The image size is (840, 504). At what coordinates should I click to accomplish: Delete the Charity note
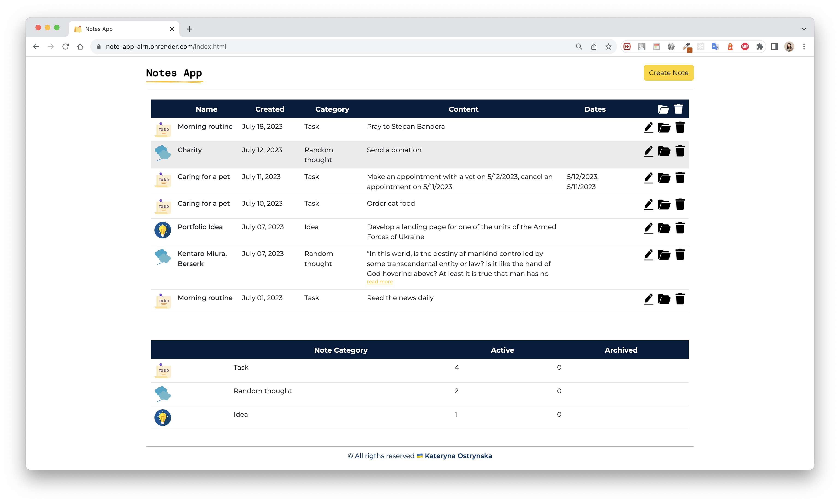pyautogui.click(x=680, y=151)
